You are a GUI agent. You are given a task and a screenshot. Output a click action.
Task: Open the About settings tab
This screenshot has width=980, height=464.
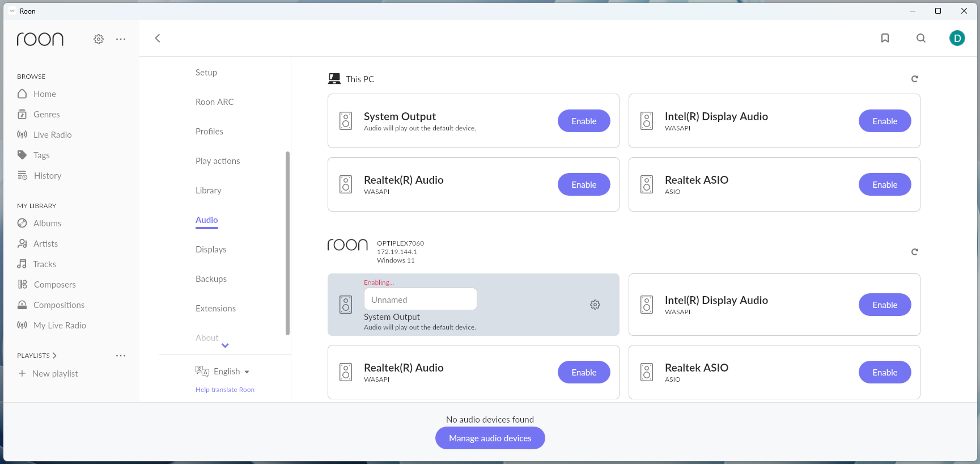click(x=207, y=338)
